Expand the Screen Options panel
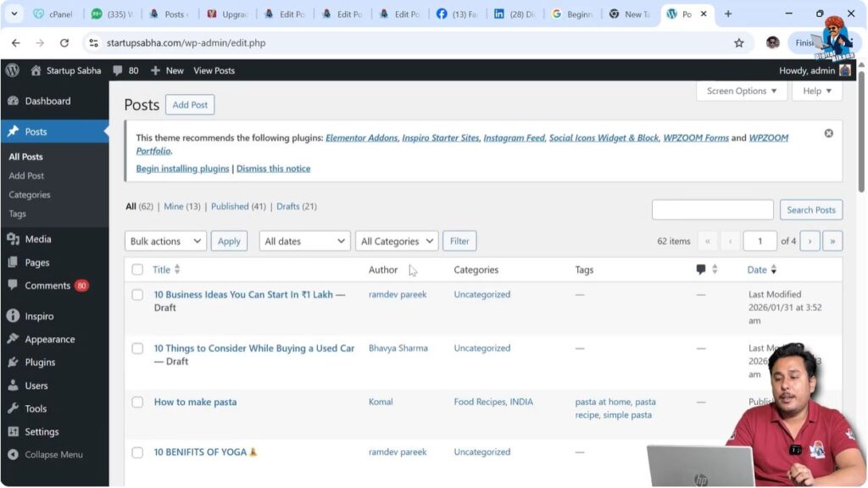868x488 pixels. tap(741, 91)
